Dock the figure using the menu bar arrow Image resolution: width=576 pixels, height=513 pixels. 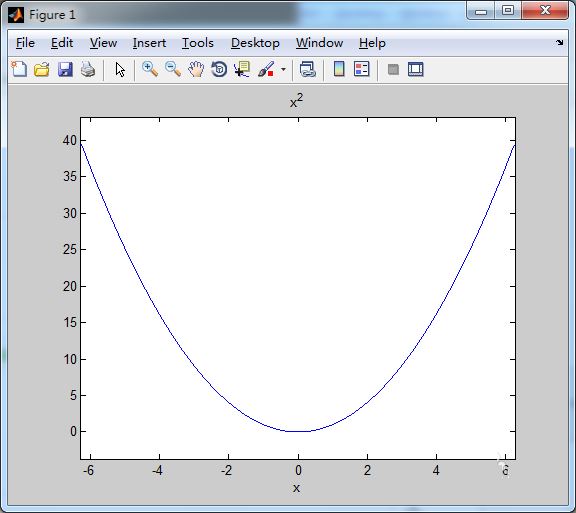click(x=559, y=43)
